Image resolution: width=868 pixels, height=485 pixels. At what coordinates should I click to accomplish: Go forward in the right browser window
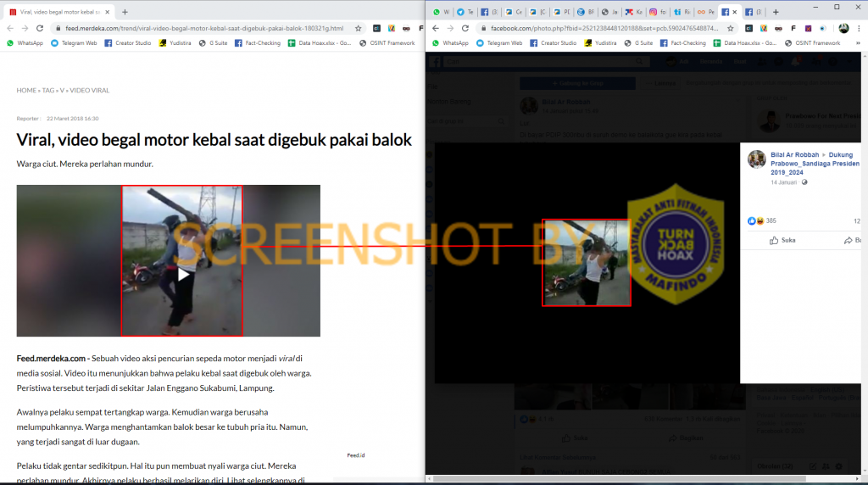pyautogui.click(x=450, y=28)
